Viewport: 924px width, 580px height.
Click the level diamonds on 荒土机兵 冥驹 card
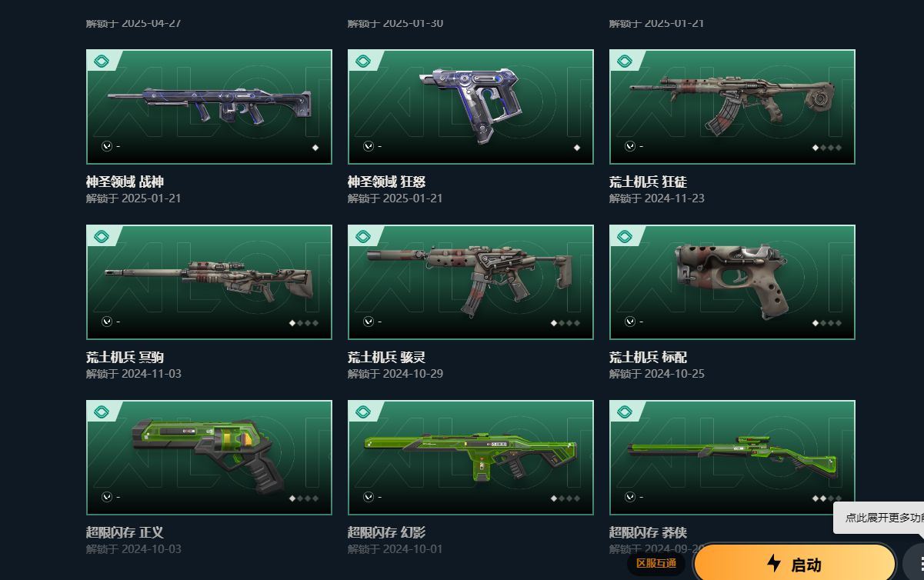pos(304,323)
